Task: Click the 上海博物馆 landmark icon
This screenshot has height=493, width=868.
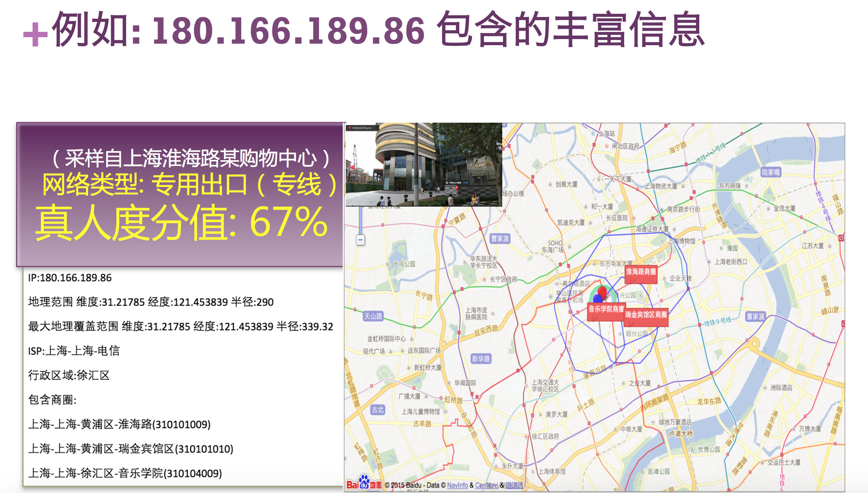Action: tap(663, 241)
